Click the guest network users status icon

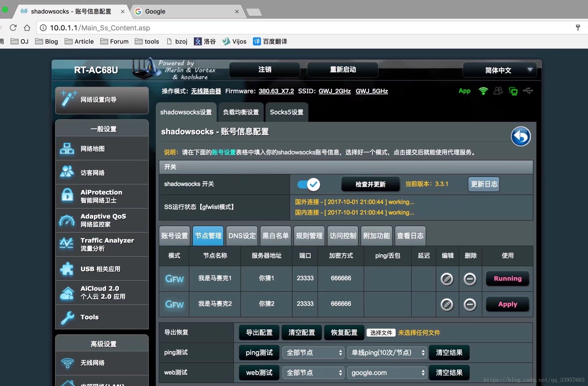(498, 91)
